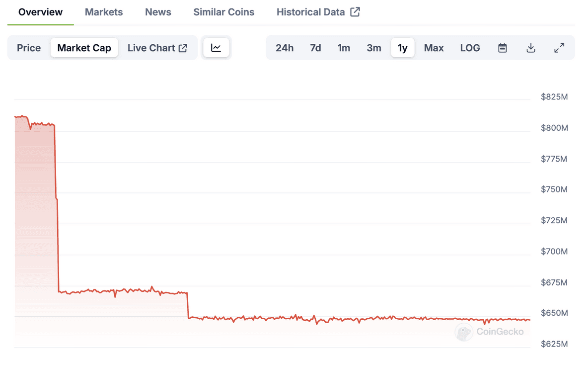Viewport: 588px width, 365px height.
Task: Expand chart to fullscreen
Action: pos(559,48)
